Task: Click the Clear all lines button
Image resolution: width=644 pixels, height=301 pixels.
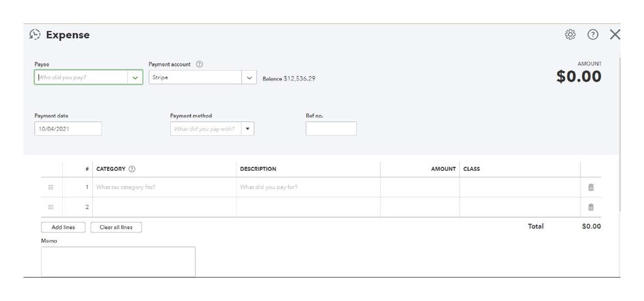Action: pos(116,227)
